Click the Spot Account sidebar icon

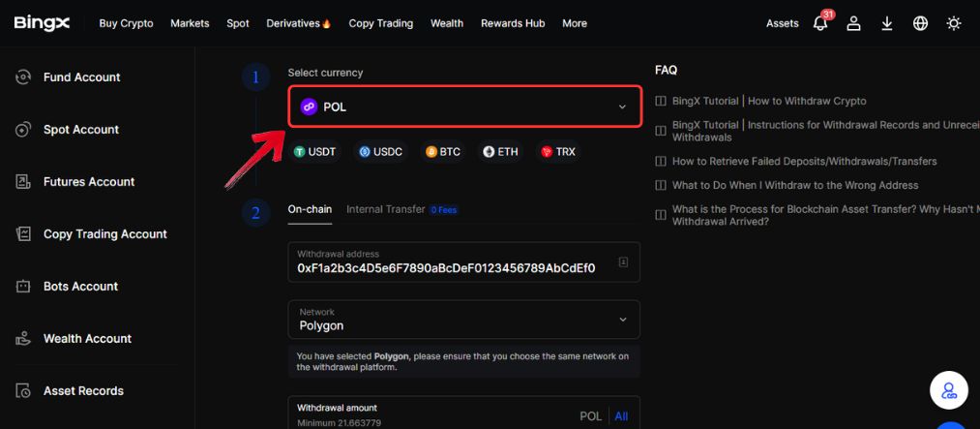[23, 130]
